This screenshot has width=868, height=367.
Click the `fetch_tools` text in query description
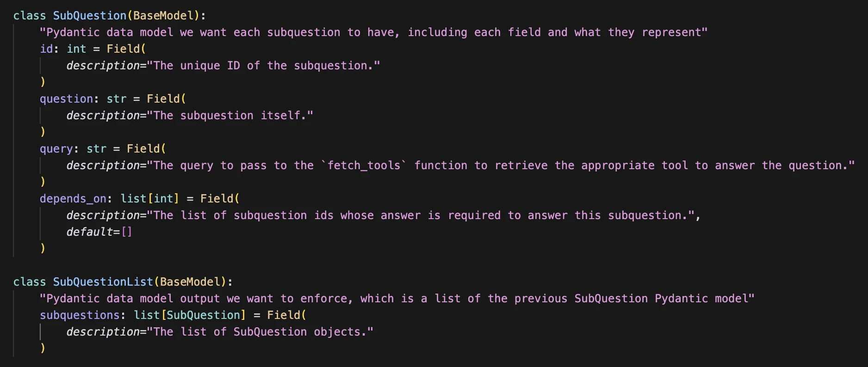tap(364, 165)
